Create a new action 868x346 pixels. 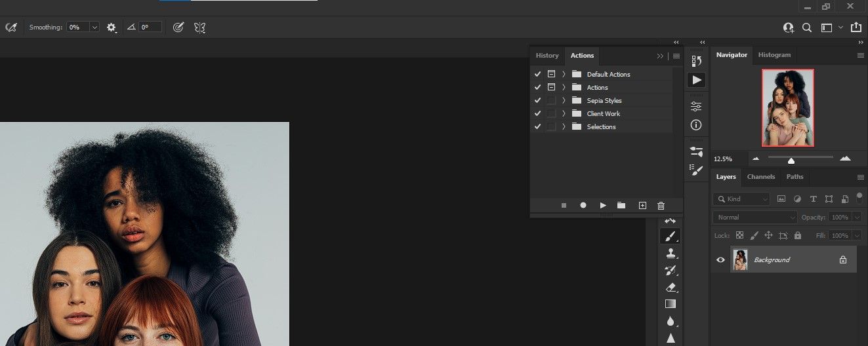coord(642,205)
